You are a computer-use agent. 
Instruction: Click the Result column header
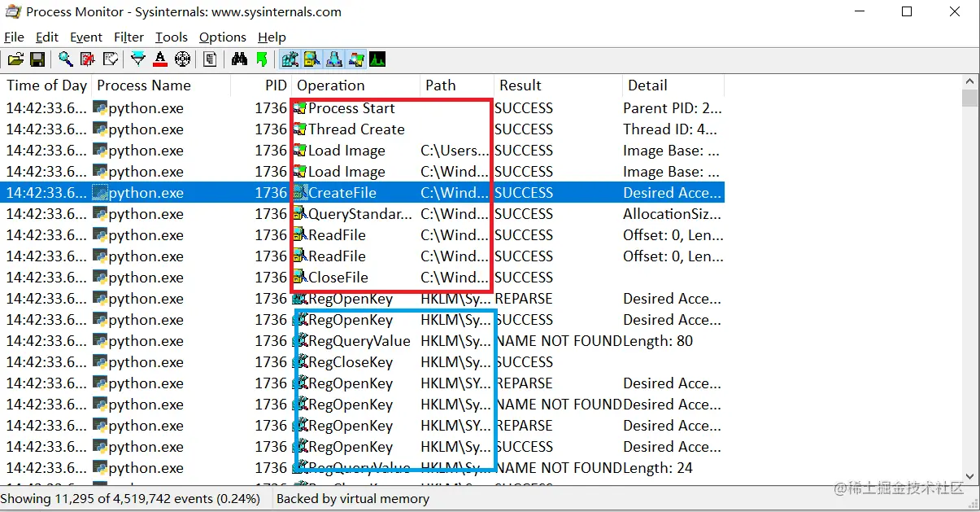tap(558, 85)
